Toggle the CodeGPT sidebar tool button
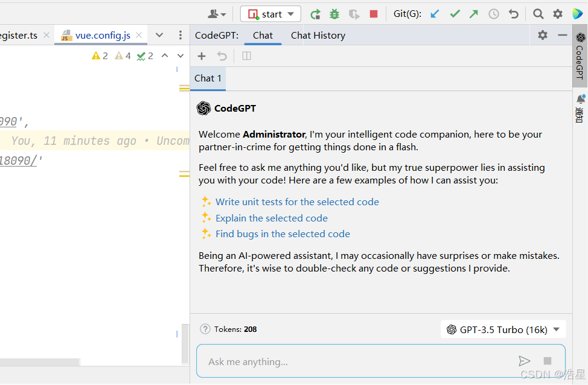The height and width of the screenshot is (385, 588). click(580, 56)
